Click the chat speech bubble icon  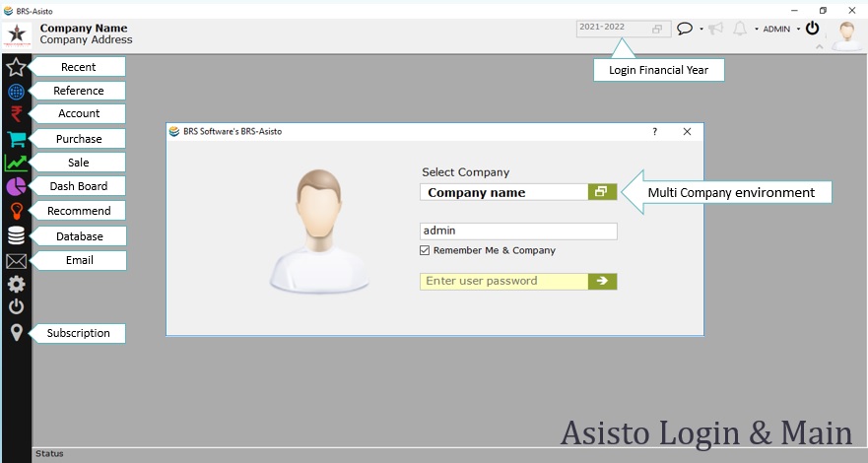tap(685, 29)
